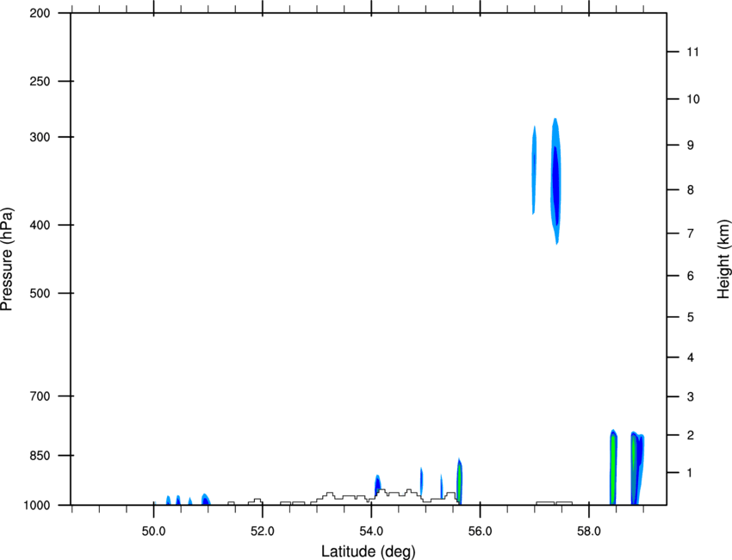Pick the 2 km height tick label
The height and width of the screenshot is (560, 732).
coord(691,435)
